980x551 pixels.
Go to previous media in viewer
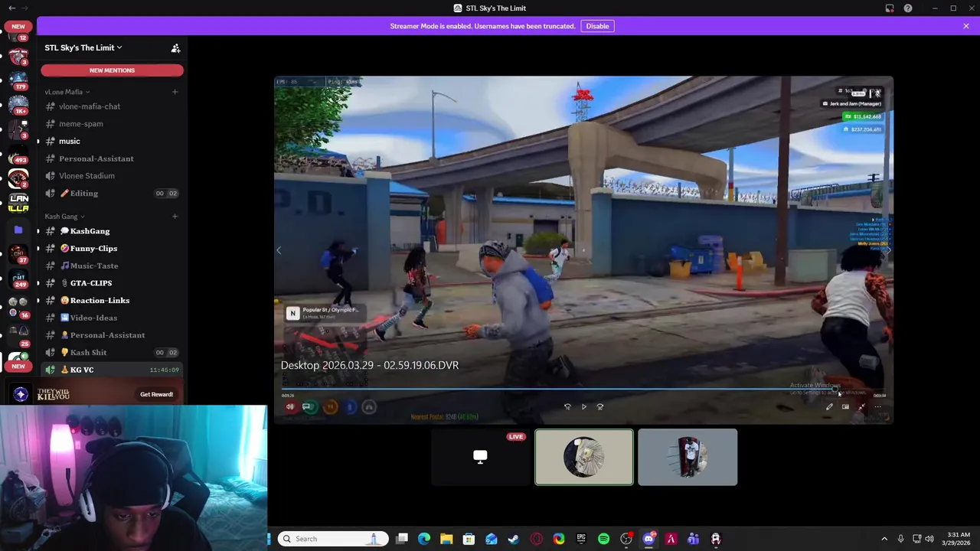pos(279,250)
